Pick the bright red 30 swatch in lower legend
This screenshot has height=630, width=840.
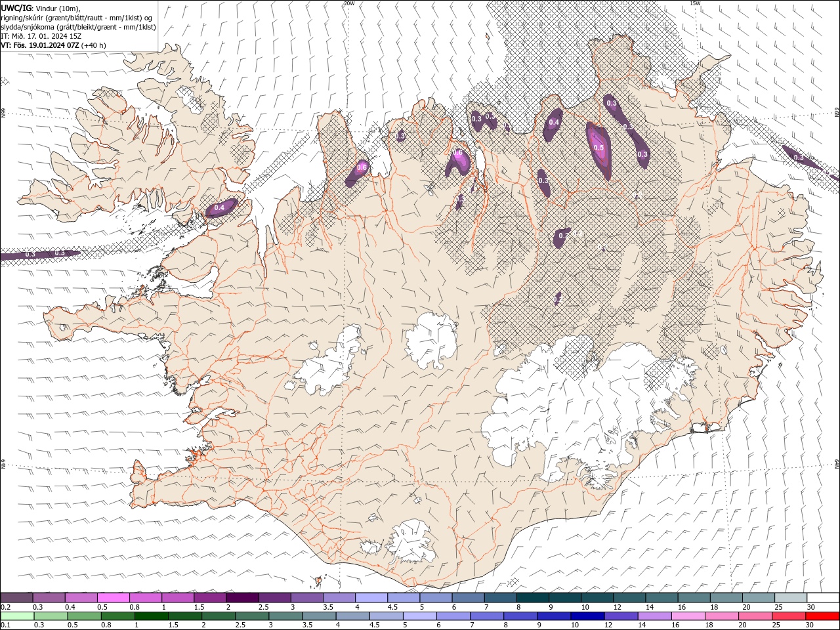pos(822,616)
